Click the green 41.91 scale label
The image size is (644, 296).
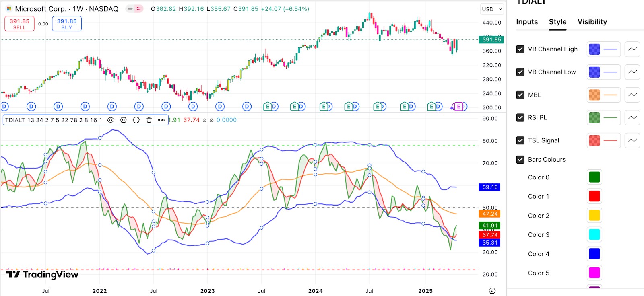click(489, 226)
